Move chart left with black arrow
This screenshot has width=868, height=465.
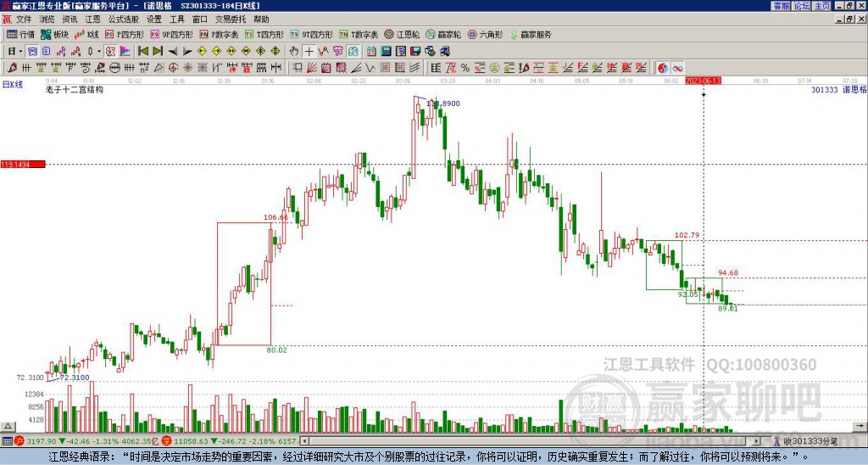coord(173,51)
